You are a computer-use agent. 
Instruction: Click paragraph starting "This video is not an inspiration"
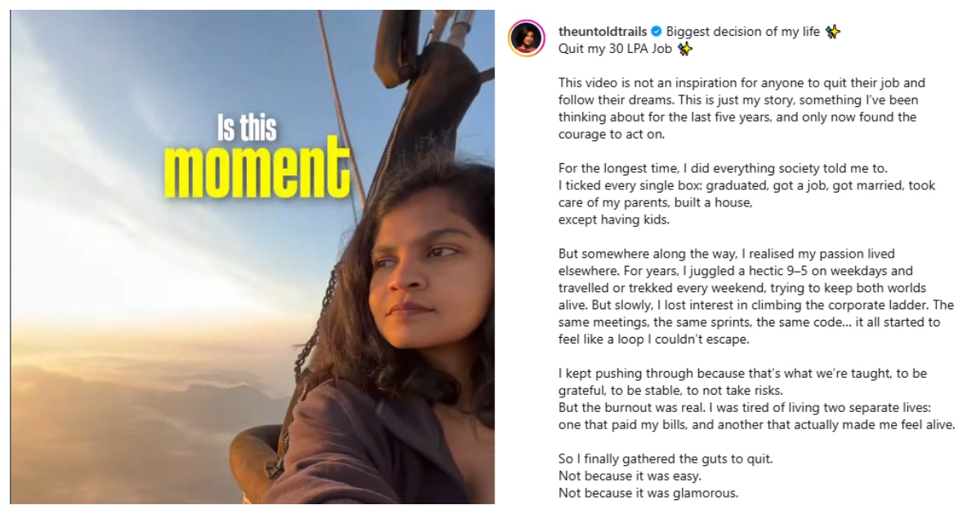tap(741, 109)
